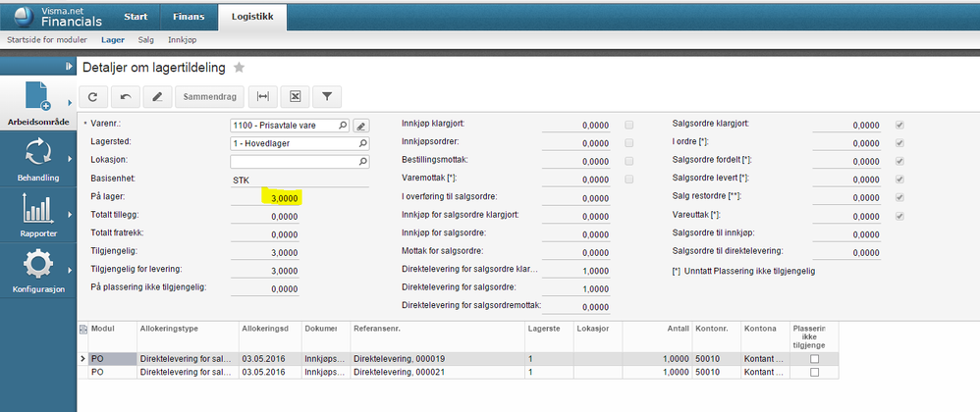This screenshot has width=980, height=412.
Task: Open the Konfigurasjon gear sidebar icon
Action: pyautogui.click(x=38, y=265)
